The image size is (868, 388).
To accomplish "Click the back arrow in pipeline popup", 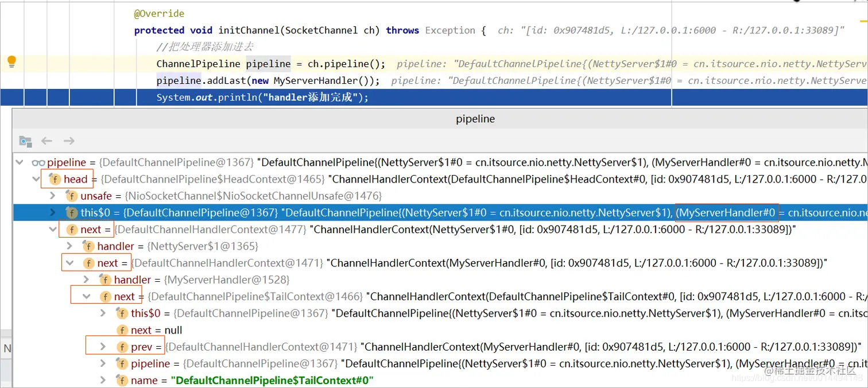I will click(47, 141).
